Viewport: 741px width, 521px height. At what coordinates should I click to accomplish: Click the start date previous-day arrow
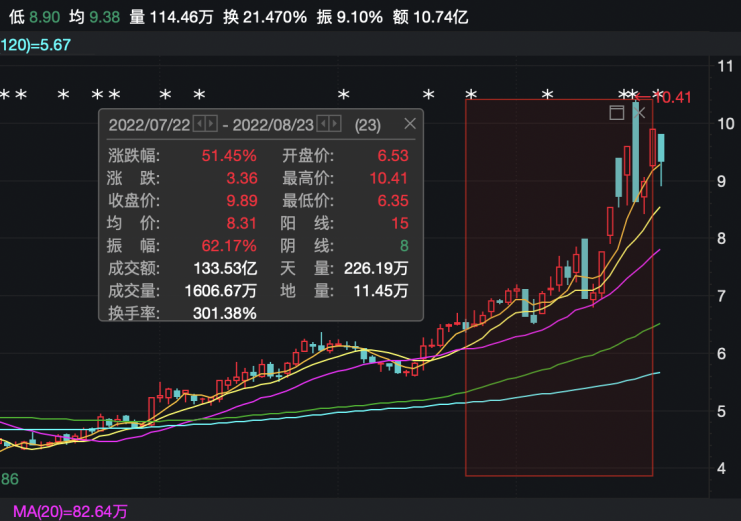coord(199,124)
